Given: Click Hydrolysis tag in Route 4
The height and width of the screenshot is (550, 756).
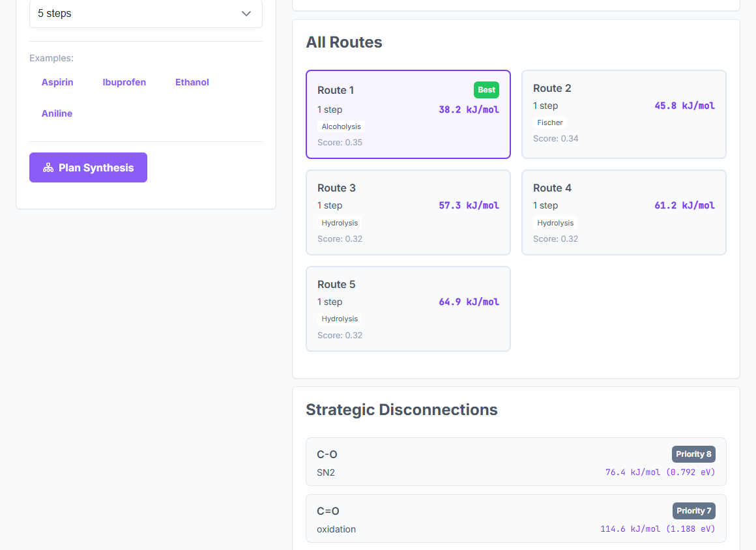Looking at the screenshot, I should click(x=555, y=223).
